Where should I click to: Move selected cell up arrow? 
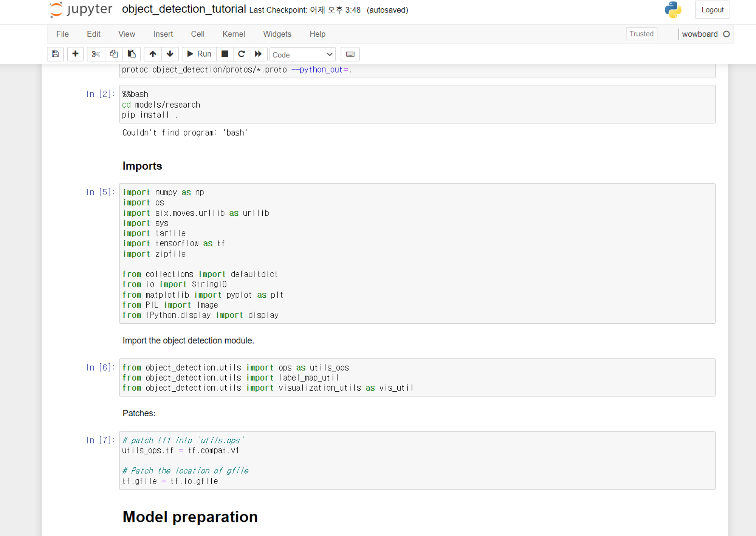coord(153,54)
